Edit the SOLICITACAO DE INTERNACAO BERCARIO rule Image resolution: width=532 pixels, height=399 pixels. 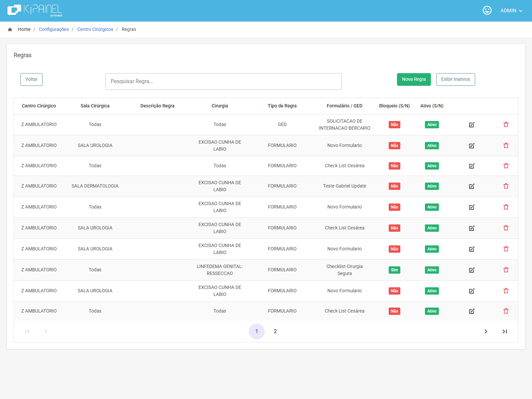[471, 125]
